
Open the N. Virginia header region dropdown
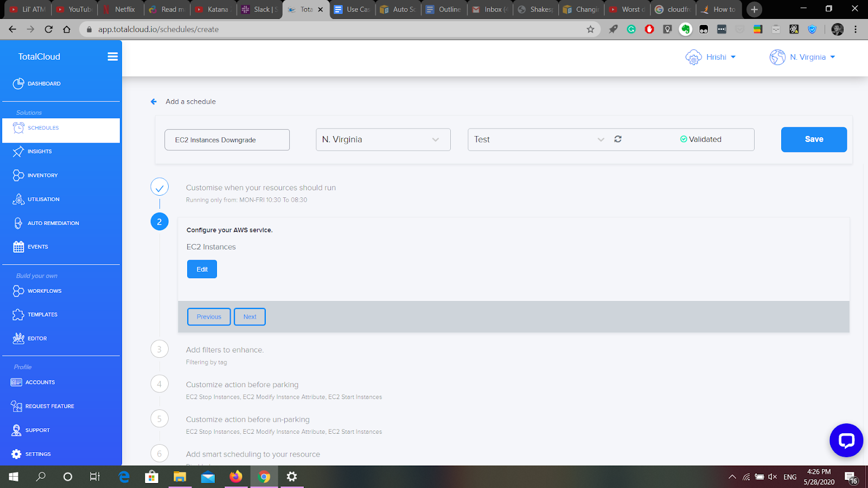coord(803,57)
